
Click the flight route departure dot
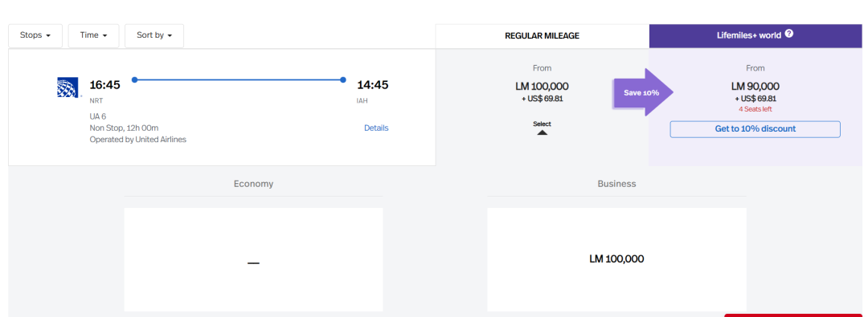click(134, 79)
